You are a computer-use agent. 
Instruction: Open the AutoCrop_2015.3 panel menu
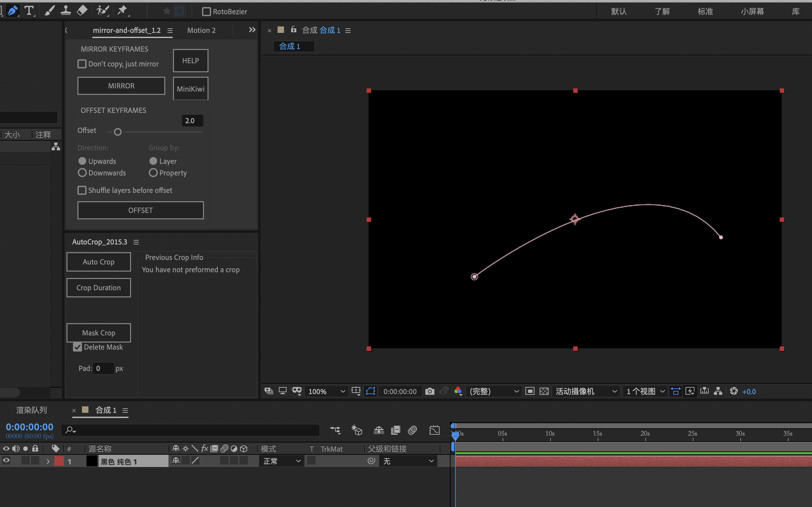[136, 242]
